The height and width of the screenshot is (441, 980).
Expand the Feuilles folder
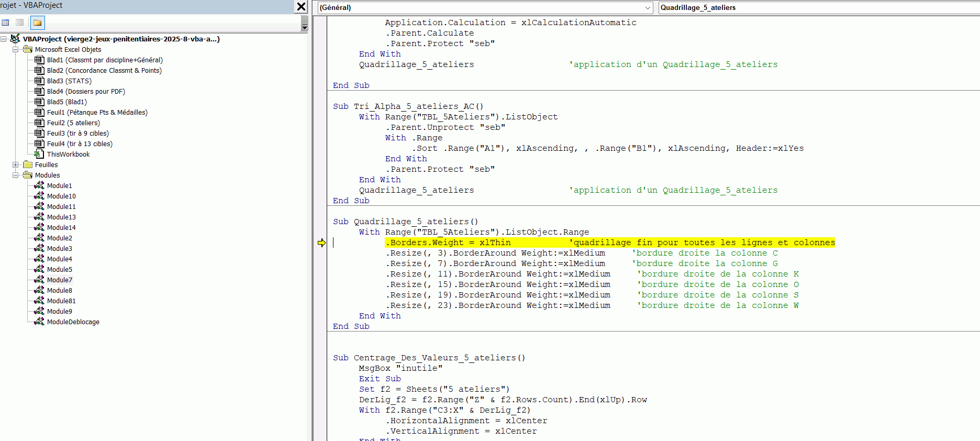pyautogui.click(x=16, y=164)
